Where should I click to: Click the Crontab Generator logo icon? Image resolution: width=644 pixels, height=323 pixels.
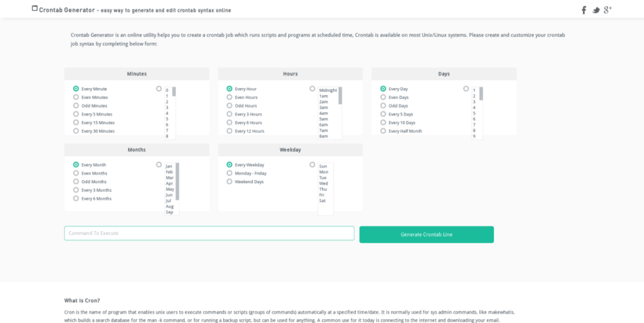point(35,9)
